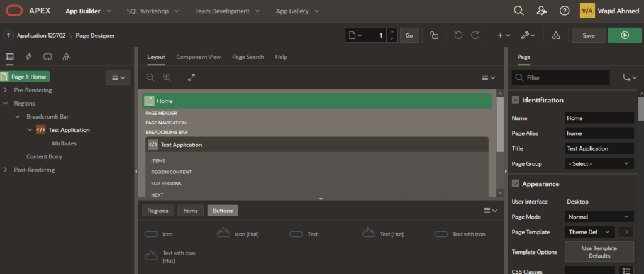Click the Use Template Defaults button
Screen dimensions: 644x274
tap(599, 251)
